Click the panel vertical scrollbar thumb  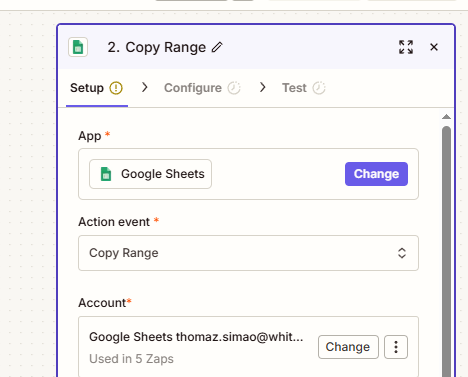[x=446, y=251]
